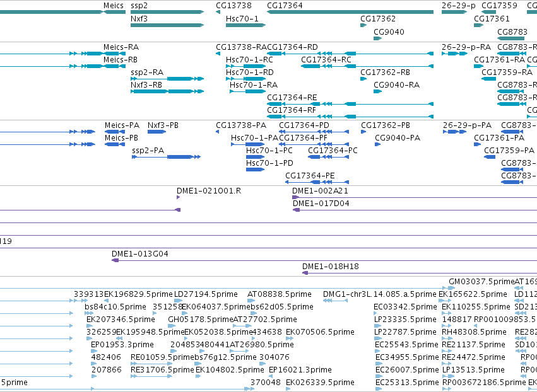The image size is (537, 392).
Task: Select protein Hsc70-1-PC
Action: tap(269, 151)
